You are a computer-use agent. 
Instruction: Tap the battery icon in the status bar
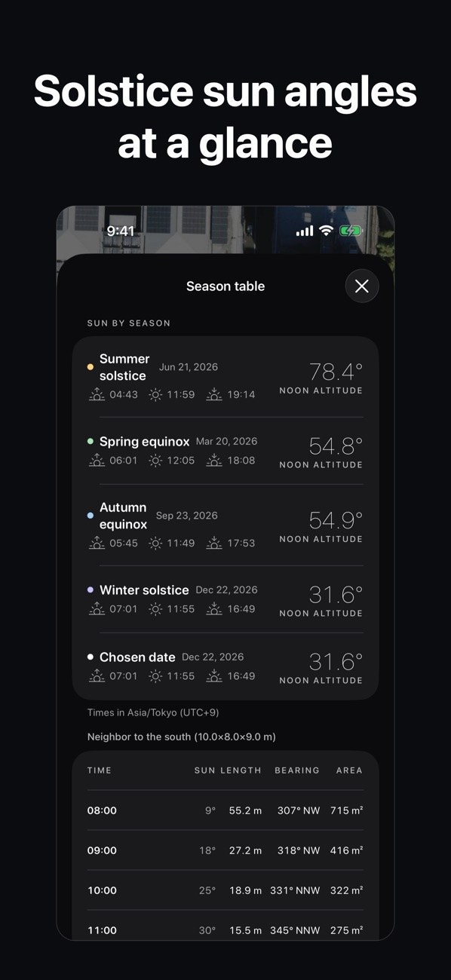(x=351, y=231)
